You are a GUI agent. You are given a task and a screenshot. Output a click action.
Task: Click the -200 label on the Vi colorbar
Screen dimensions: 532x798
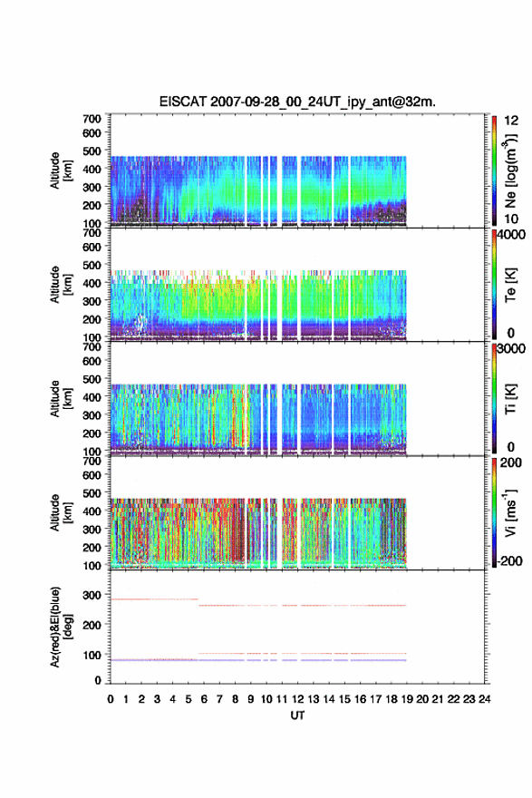point(510,560)
